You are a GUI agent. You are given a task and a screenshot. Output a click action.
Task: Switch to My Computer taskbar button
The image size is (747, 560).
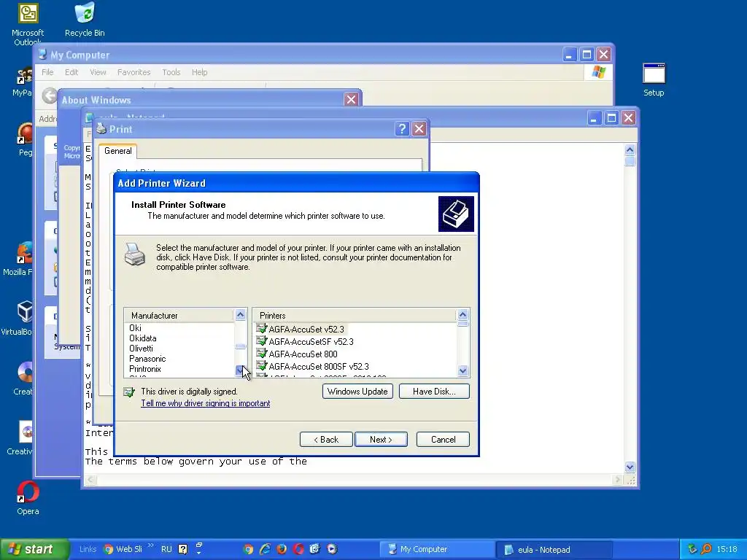pyautogui.click(x=436, y=550)
